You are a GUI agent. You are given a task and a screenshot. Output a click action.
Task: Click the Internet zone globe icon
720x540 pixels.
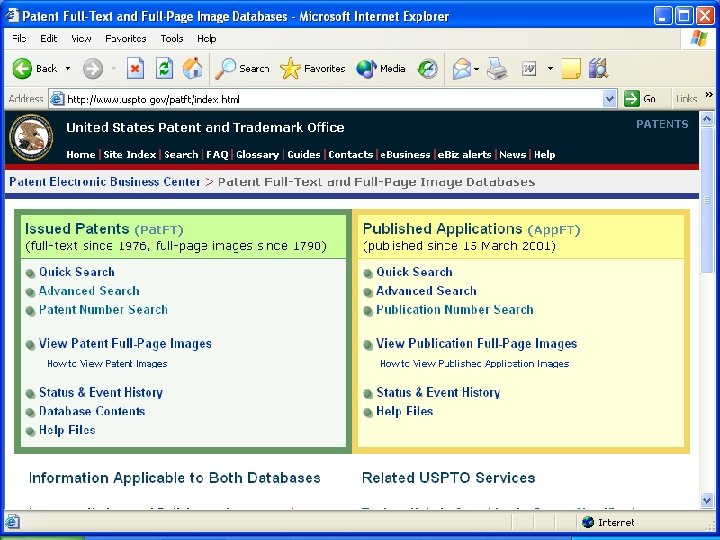[588, 522]
